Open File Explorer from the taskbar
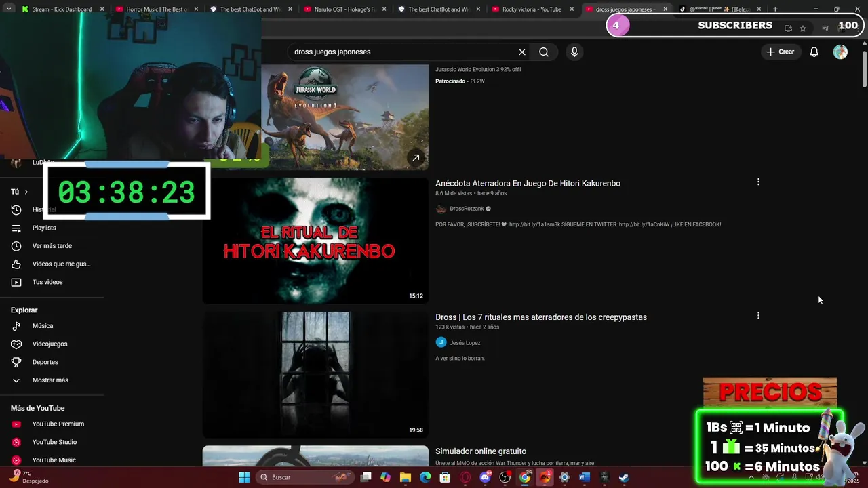 click(406, 477)
